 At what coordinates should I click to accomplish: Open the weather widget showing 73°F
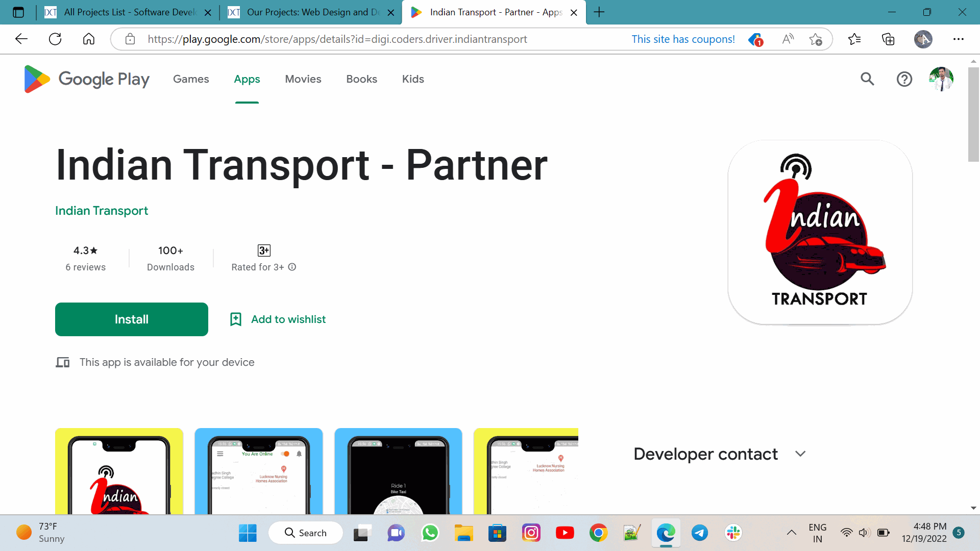(x=41, y=533)
